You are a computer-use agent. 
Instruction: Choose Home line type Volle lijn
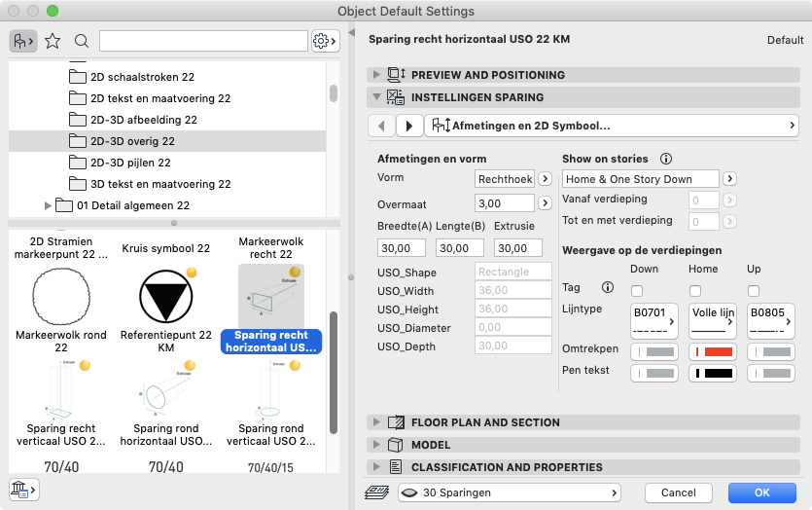click(x=713, y=321)
